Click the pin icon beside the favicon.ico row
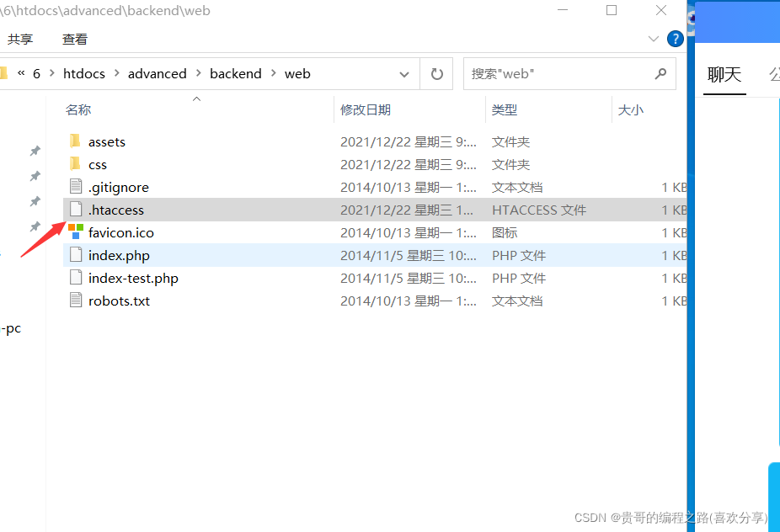Viewport: 780px width, 532px height. coord(35,226)
